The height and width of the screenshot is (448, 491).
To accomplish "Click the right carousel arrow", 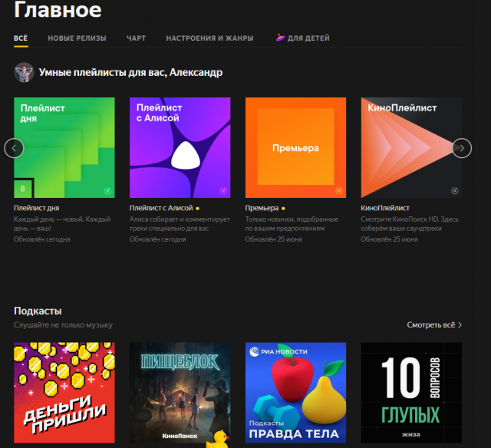I will (x=461, y=148).
